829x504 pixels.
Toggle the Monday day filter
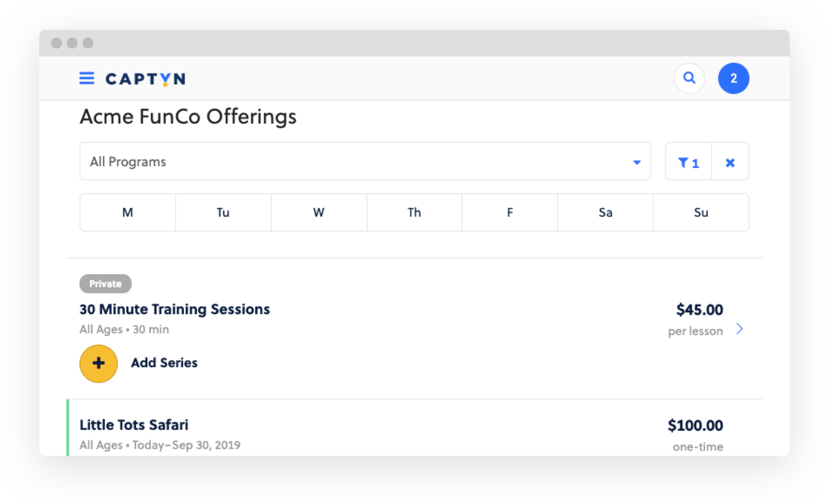(x=128, y=212)
